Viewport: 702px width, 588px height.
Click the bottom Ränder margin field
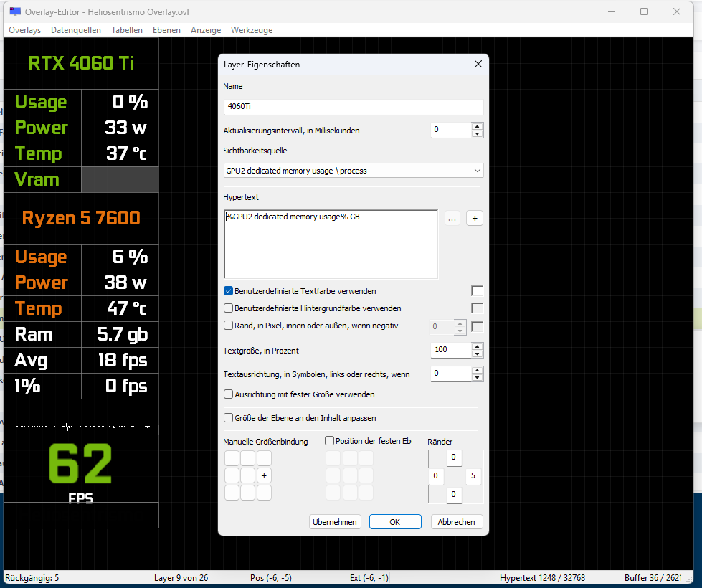point(453,494)
